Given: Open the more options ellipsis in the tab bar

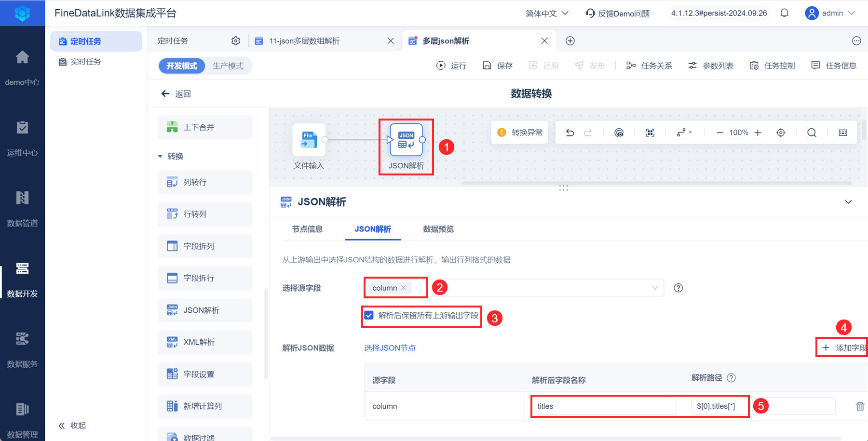Looking at the screenshot, I should tap(856, 41).
